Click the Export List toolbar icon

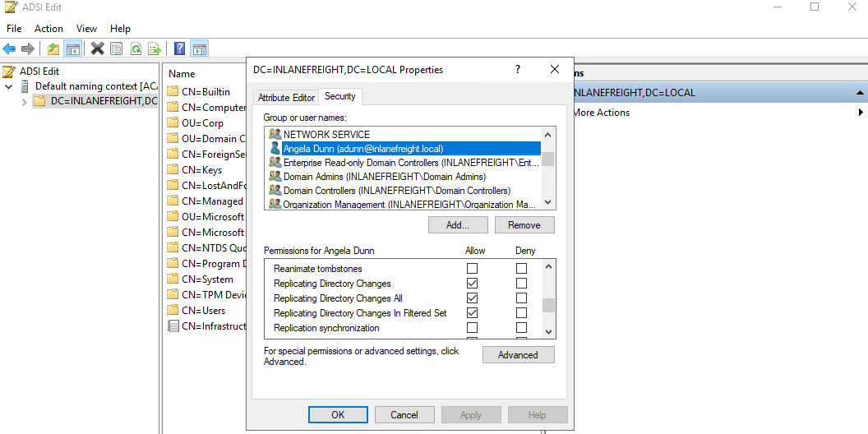coord(153,48)
